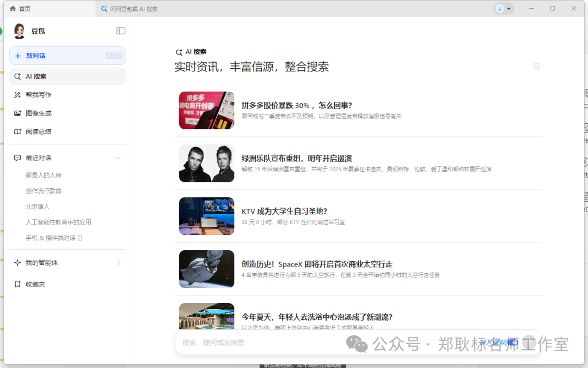Collapse the sidebar panel icon
This screenshot has height=368, width=588.
point(120,31)
